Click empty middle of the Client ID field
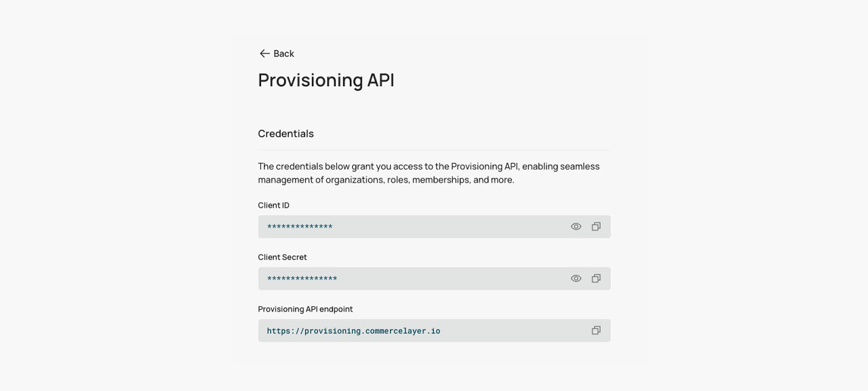The width and height of the screenshot is (868, 391). click(448, 227)
